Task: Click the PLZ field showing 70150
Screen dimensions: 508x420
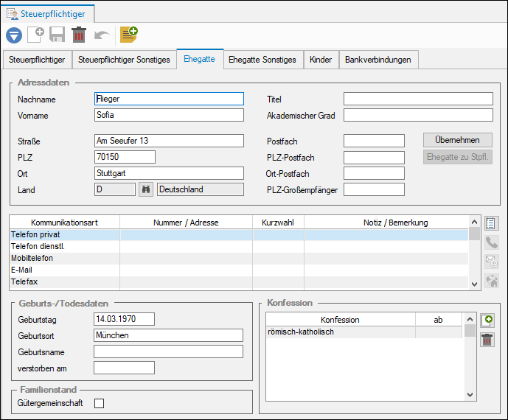Action: coord(125,157)
